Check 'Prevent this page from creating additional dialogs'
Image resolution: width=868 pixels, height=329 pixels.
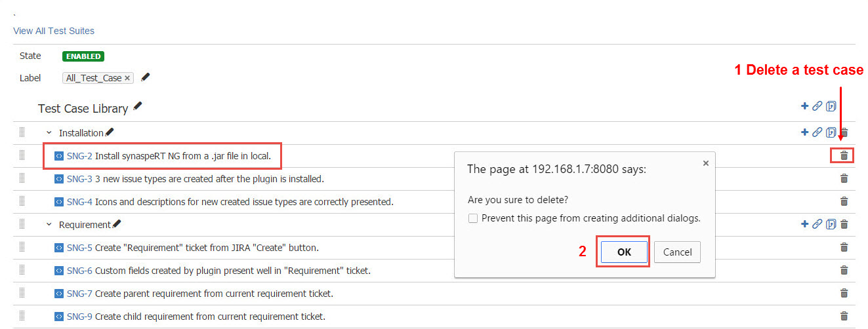click(x=473, y=218)
